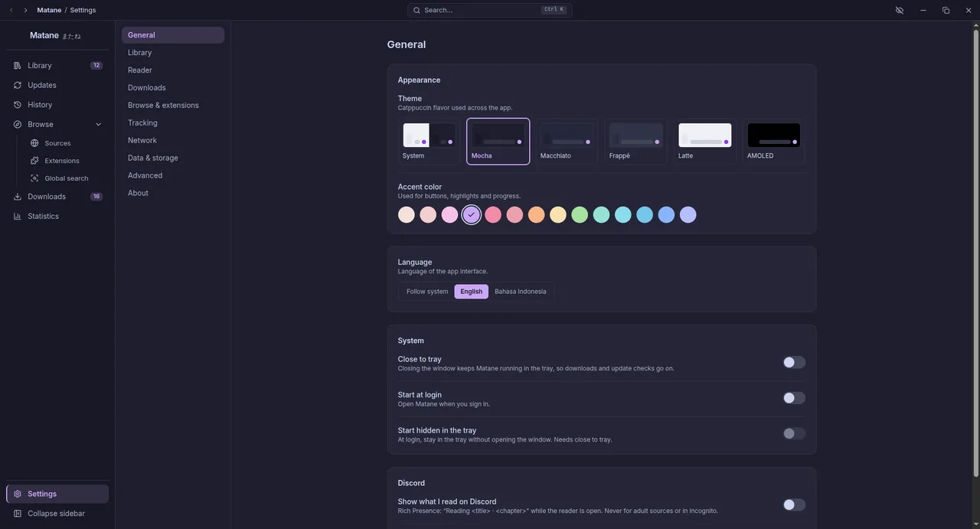Image resolution: width=980 pixels, height=529 pixels.
Task: Open the Network settings tab
Action: [x=173, y=141]
